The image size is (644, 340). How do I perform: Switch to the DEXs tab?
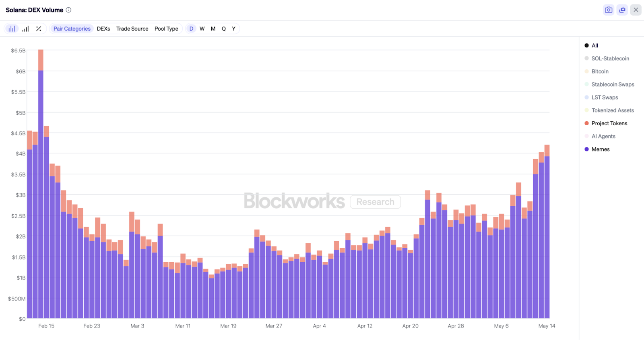pyautogui.click(x=103, y=29)
